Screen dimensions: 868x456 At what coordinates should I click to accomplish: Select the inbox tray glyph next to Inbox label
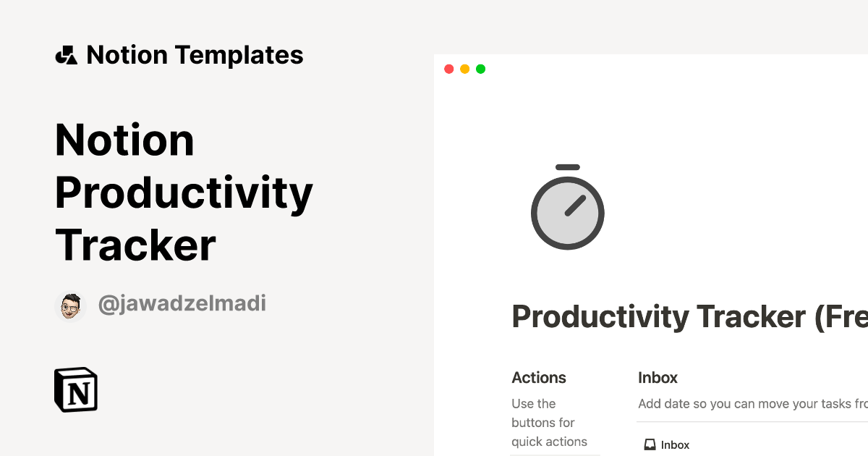pos(650,444)
